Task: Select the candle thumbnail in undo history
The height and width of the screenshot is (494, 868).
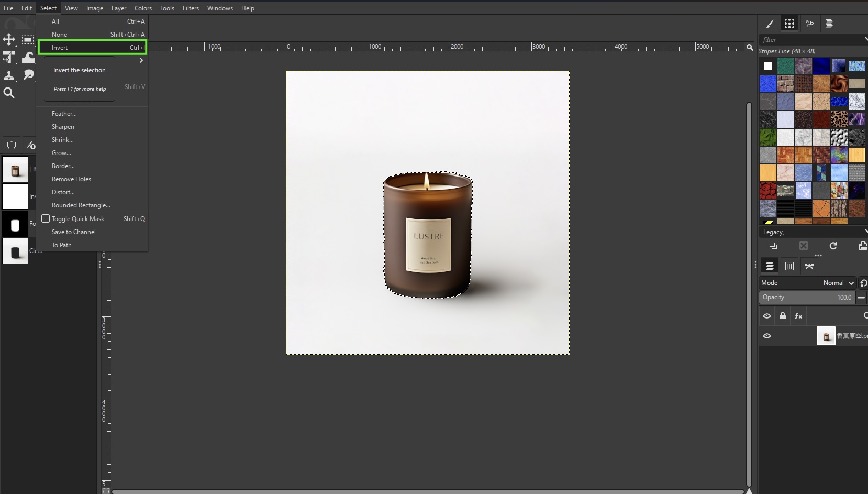Action: click(15, 169)
